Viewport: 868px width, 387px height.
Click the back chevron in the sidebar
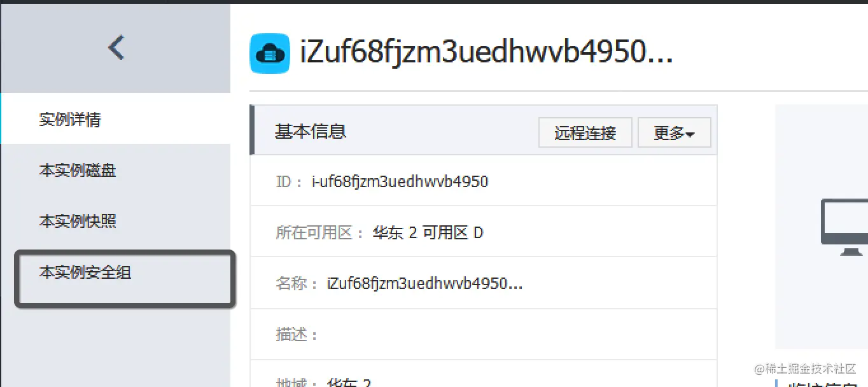click(x=116, y=47)
